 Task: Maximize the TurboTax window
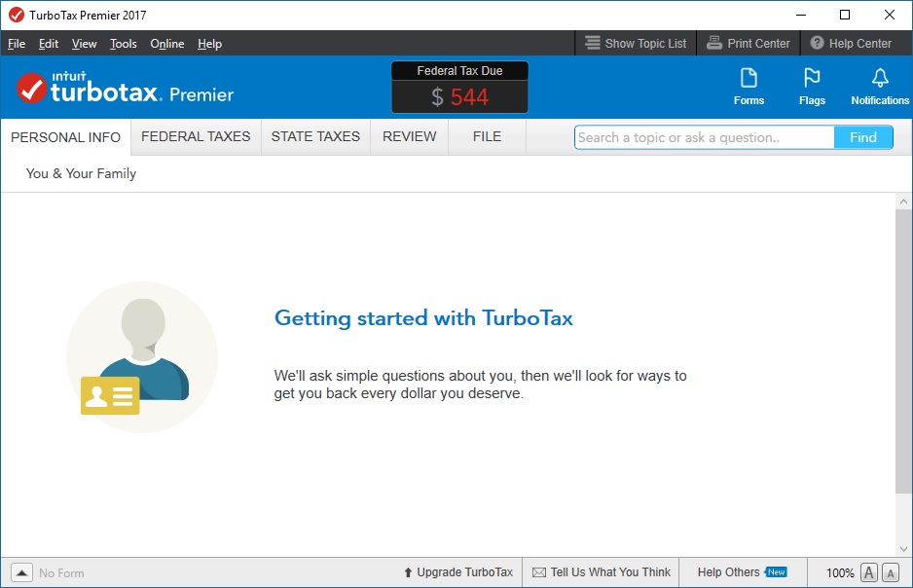[x=845, y=16]
